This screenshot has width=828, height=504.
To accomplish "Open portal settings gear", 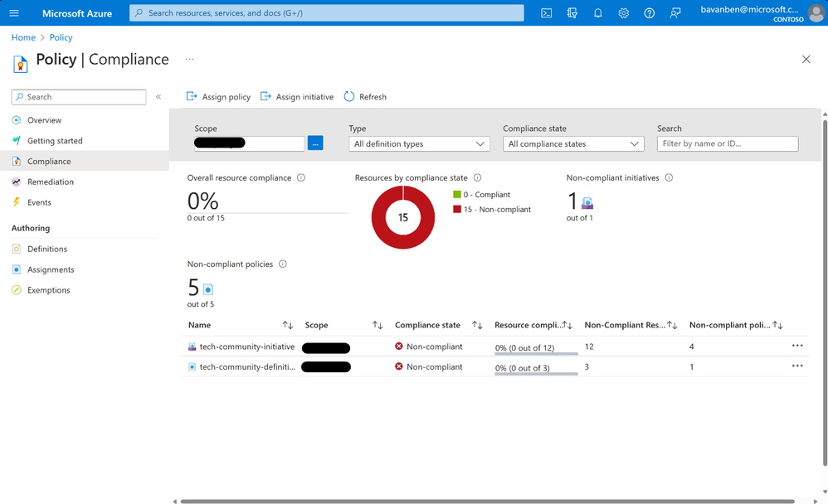I will pyautogui.click(x=624, y=13).
